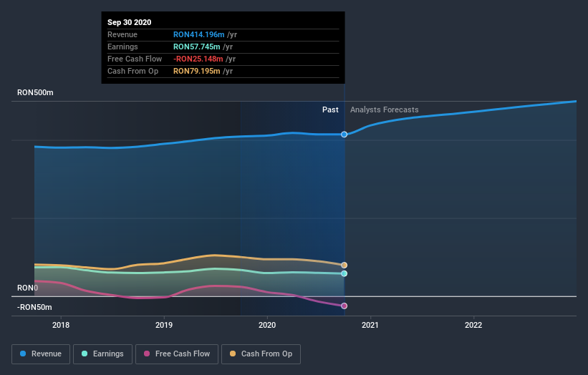Viewport: 588px width, 375px height.
Task: Click the RON414.196m revenue value
Action: coord(199,34)
